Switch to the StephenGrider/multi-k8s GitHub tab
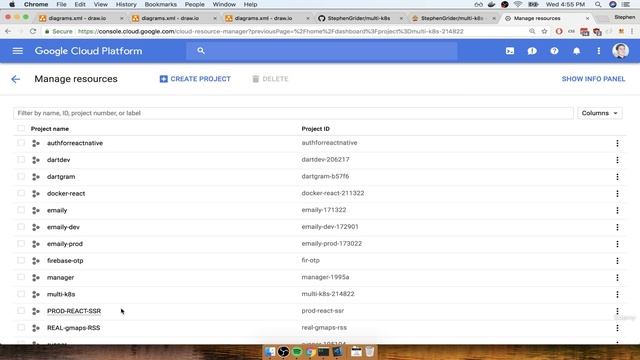 point(359,18)
